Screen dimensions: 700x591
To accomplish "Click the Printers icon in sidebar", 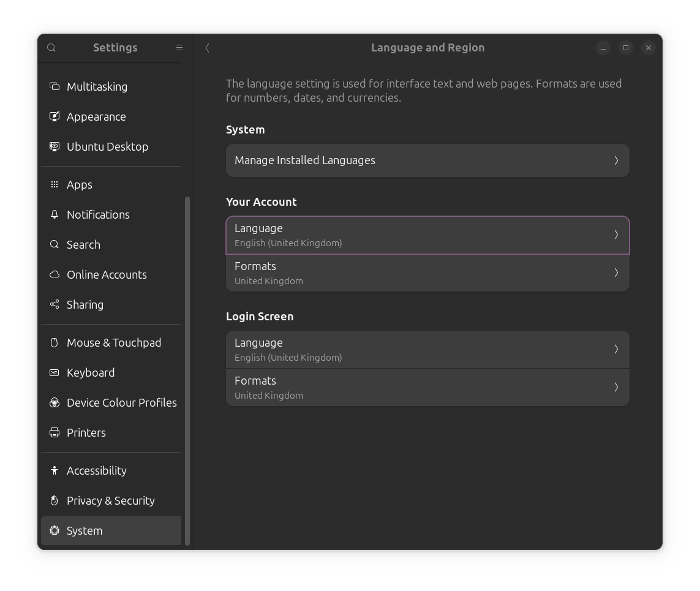I will tap(55, 432).
